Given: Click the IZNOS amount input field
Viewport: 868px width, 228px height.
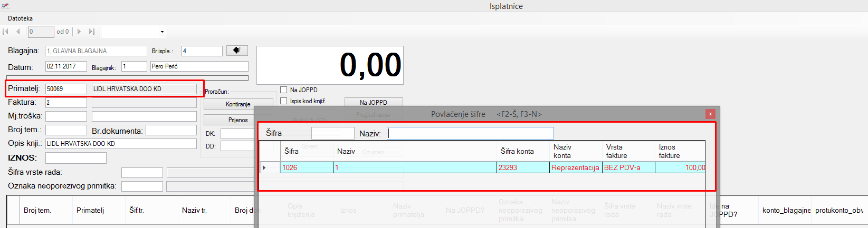Looking at the screenshot, I should click(x=75, y=158).
